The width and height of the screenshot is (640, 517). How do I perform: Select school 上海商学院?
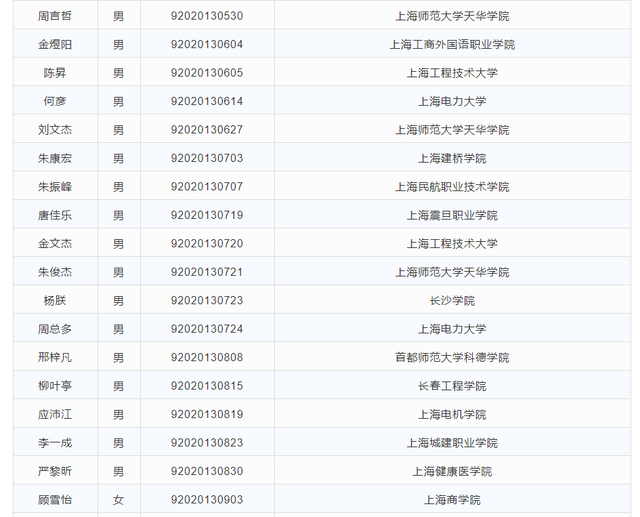pos(452,500)
